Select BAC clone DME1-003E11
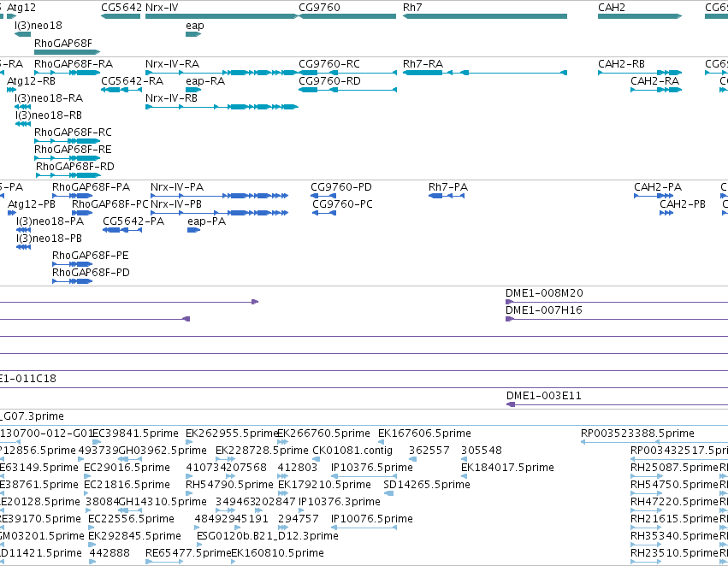 [544, 396]
